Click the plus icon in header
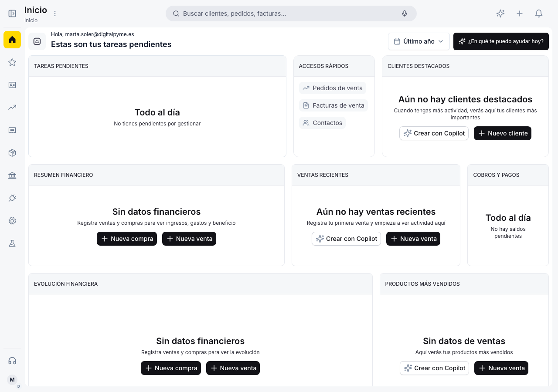Image resolution: width=558 pixels, height=392 pixels. point(520,14)
